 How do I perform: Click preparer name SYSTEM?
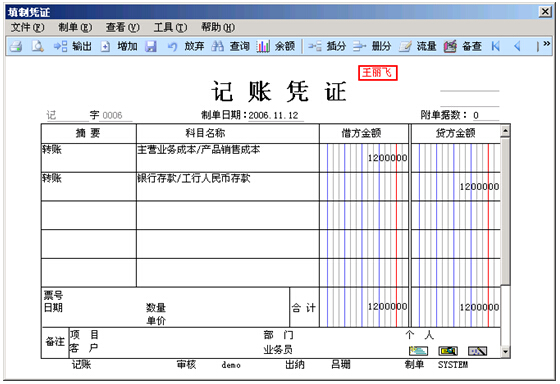coord(453,365)
